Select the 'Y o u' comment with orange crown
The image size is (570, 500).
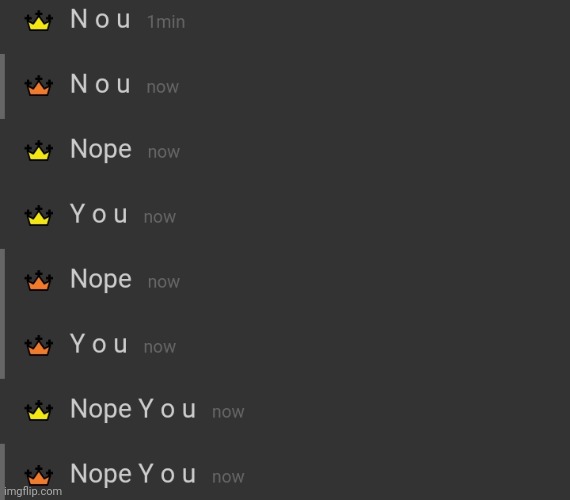tap(99, 344)
